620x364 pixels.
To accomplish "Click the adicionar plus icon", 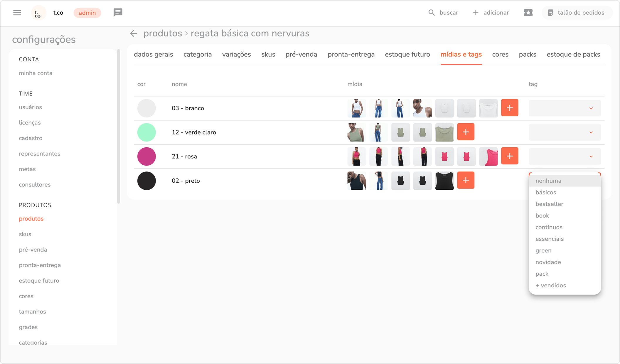I will [x=476, y=13].
